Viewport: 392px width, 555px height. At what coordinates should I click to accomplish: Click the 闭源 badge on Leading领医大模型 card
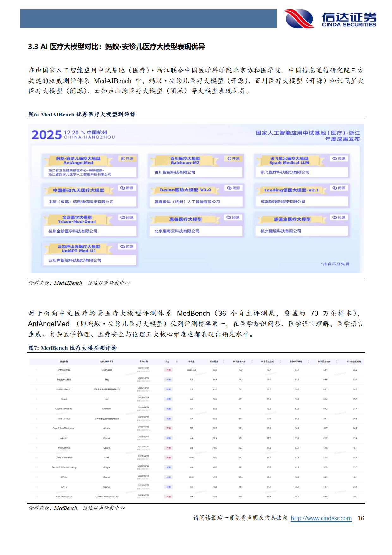tap(339, 188)
